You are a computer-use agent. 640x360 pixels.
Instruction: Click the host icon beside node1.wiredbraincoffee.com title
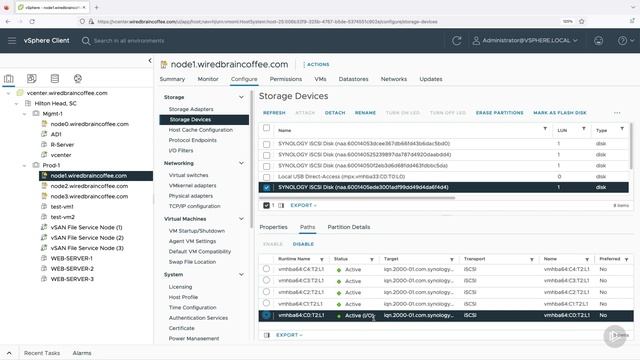[x=164, y=64]
